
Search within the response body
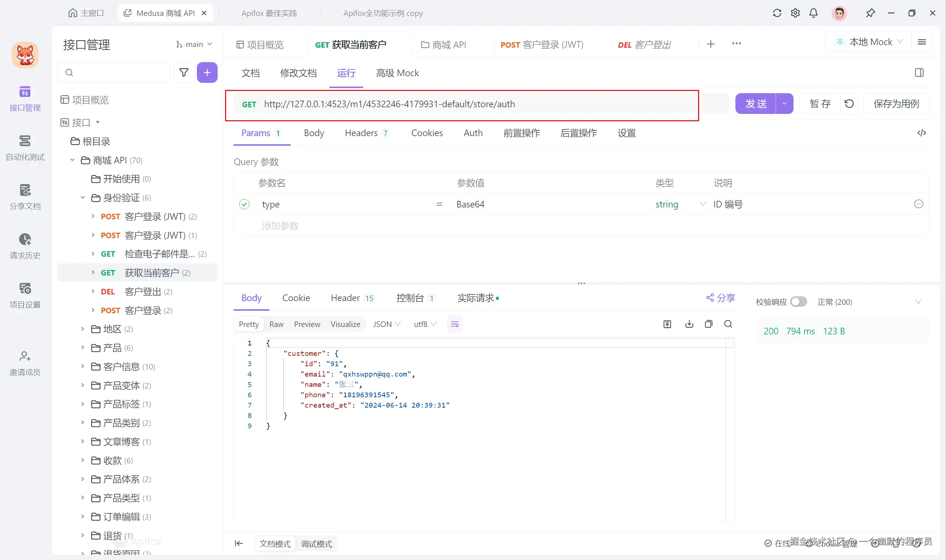(x=728, y=324)
